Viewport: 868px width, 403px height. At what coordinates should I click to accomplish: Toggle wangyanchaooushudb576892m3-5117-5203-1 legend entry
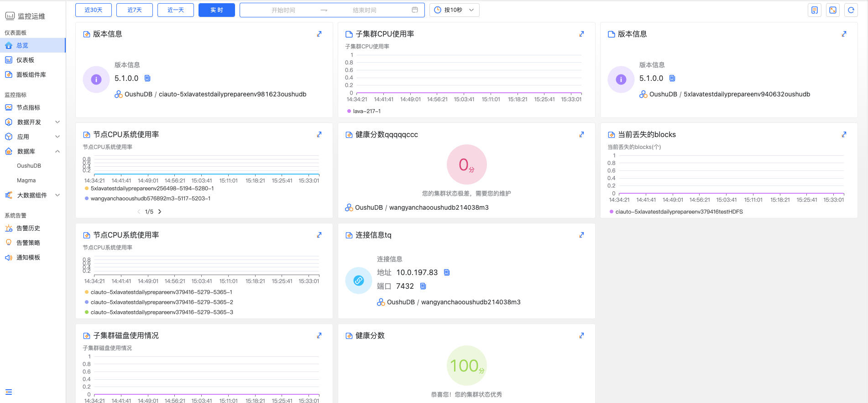(150, 198)
